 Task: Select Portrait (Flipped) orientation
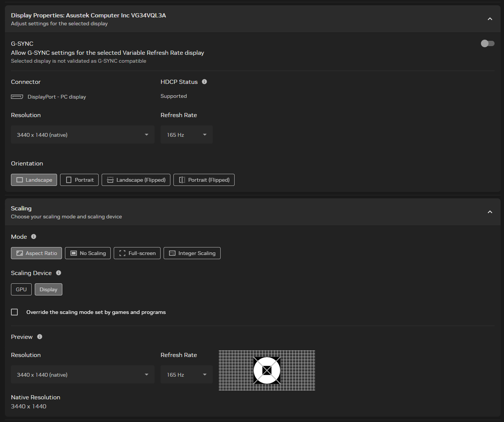click(x=204, y=180)
